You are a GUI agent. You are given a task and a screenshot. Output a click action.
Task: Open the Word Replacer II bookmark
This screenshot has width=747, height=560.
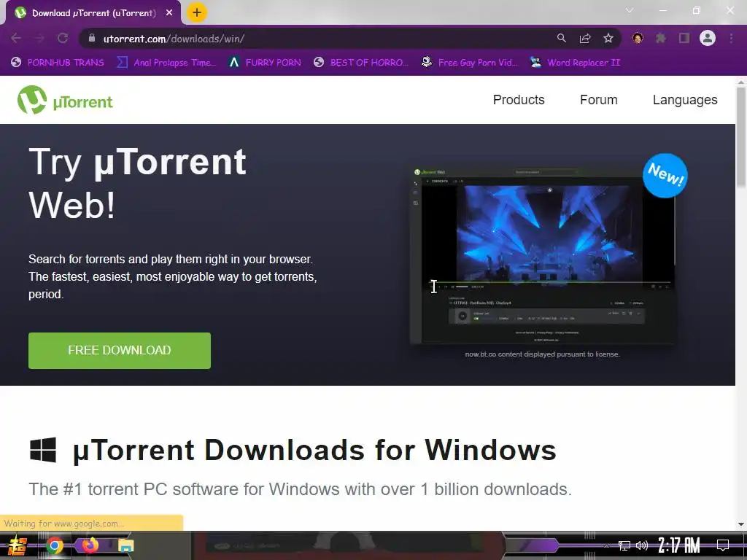tap(575, 63)
